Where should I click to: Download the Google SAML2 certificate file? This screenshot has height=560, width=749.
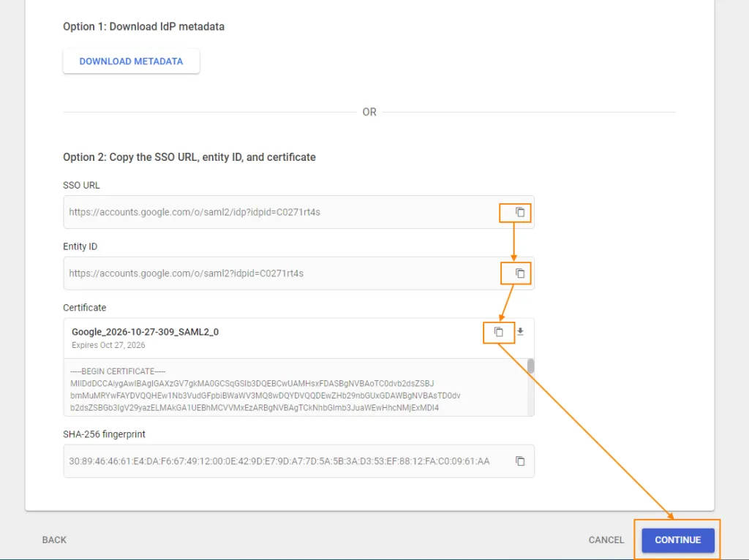point(520,331)
